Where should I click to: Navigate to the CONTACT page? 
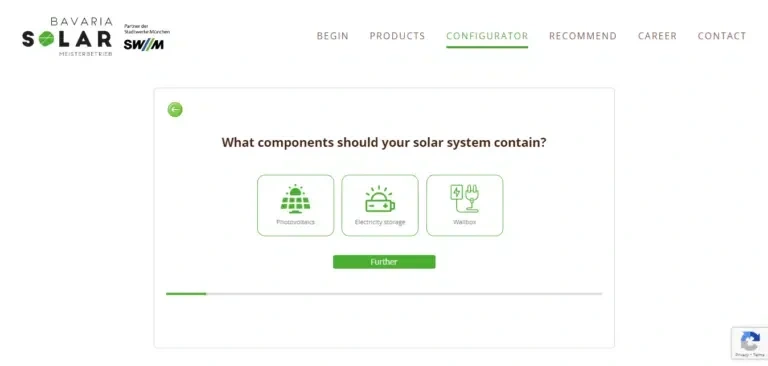pyautogui.click(x=722, y=36)
